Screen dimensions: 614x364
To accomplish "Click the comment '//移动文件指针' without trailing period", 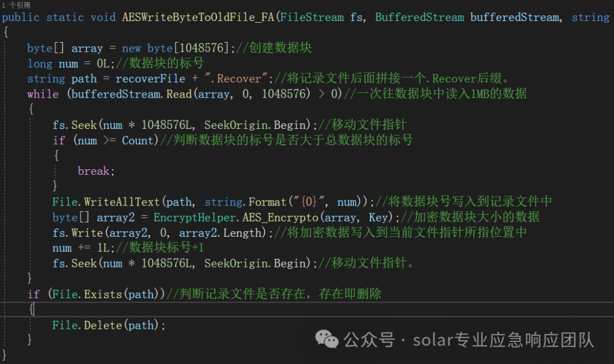I will coord(363,125).
